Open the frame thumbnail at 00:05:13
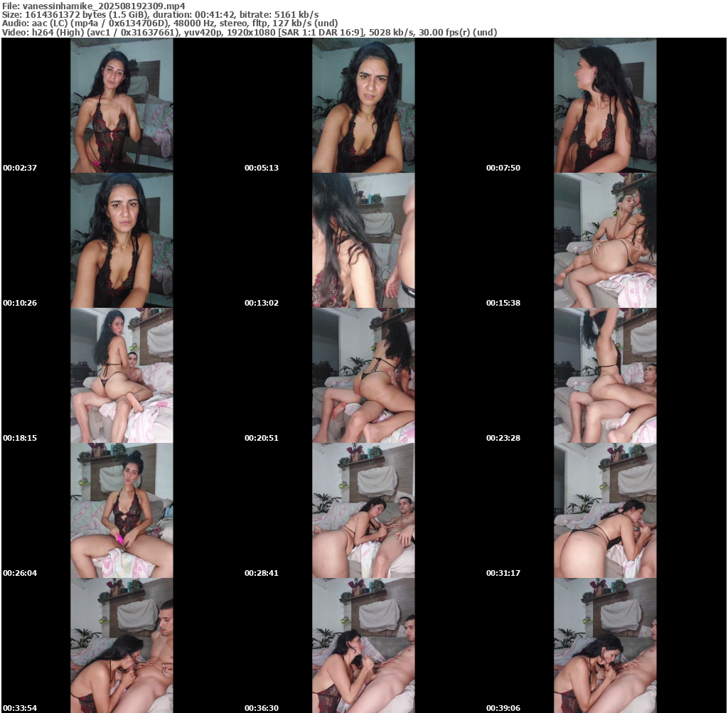Image resolution: width=728 pixels, height=713 pixels. [x=363, y=105]
